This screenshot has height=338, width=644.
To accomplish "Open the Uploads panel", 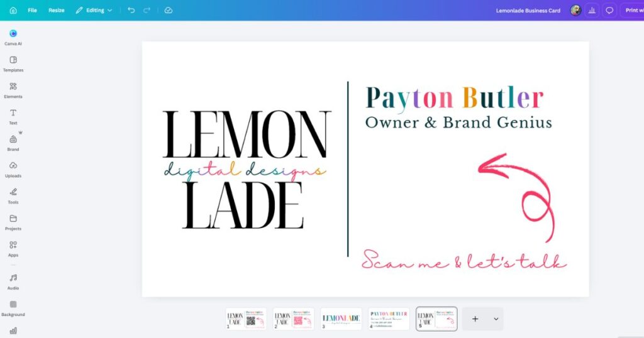I will click(13, 170).
